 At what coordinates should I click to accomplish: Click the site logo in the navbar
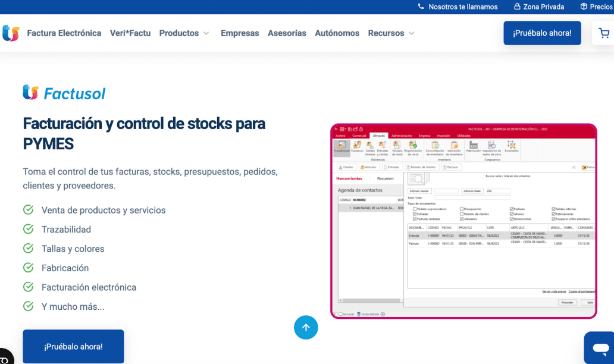coord(11,33)
